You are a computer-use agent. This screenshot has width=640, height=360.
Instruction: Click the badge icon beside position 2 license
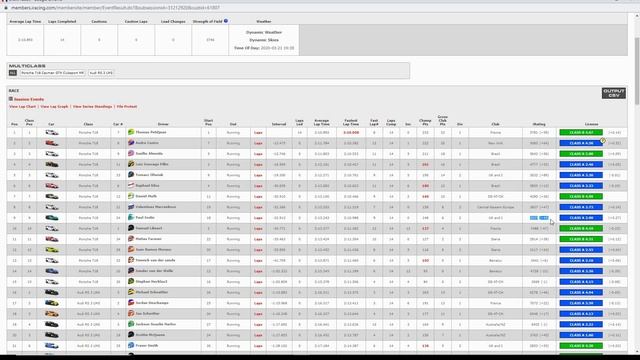(603, 140)
